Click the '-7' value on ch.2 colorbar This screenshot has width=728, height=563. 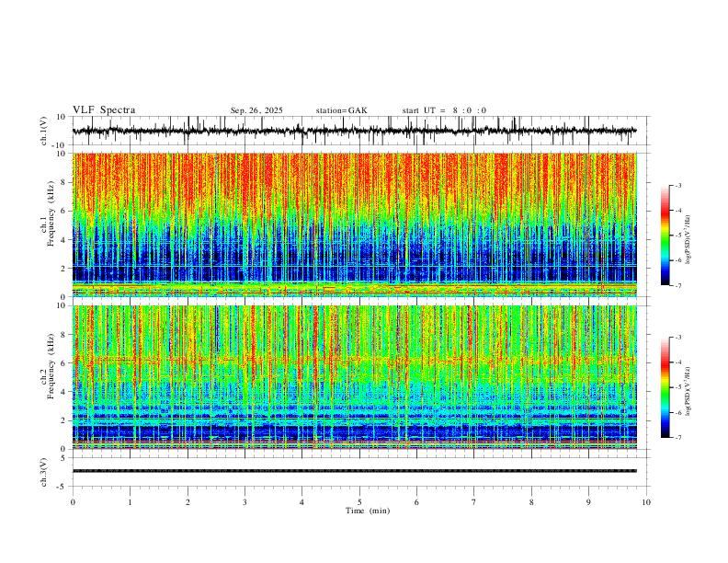coord(678,438)
